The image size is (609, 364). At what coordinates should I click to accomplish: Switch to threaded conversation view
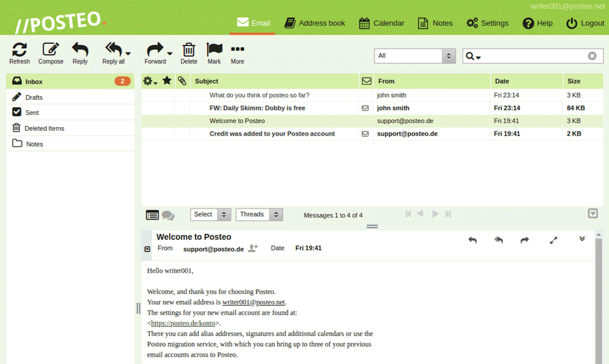tap(168, 215)
